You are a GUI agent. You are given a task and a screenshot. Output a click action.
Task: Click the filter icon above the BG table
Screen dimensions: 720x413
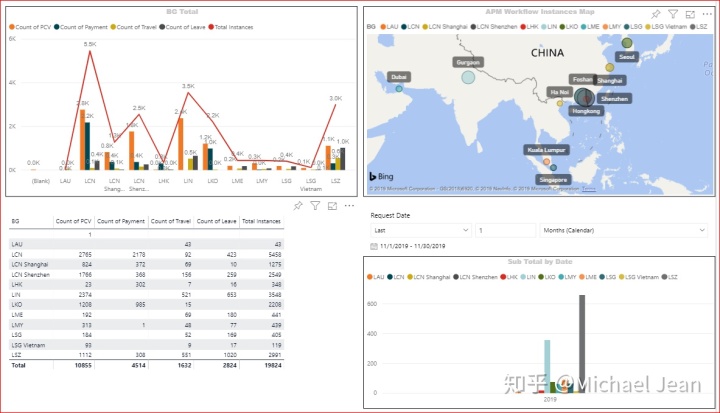click(315, 206)
